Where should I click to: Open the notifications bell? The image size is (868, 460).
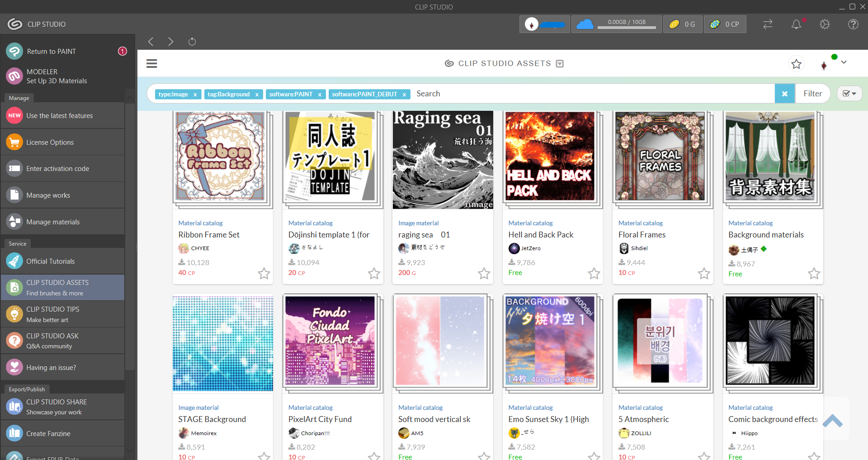(x=797, y=24)
